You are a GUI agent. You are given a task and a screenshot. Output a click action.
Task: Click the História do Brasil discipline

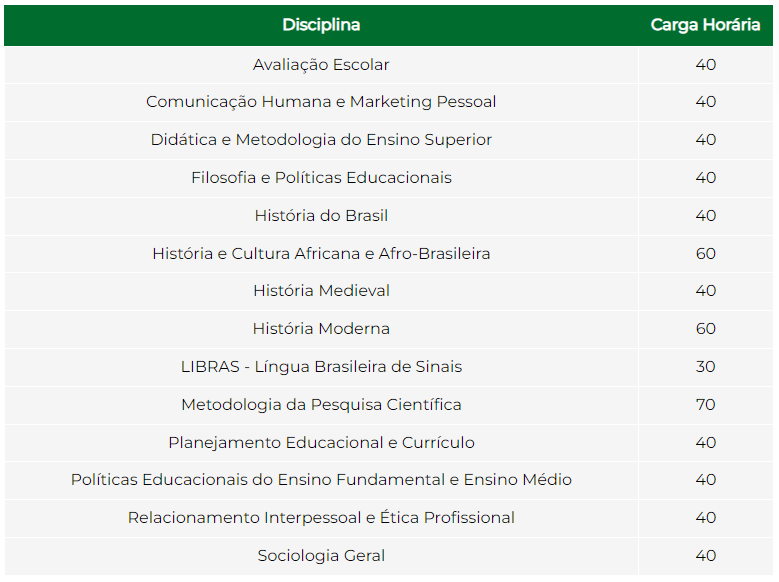321,216
